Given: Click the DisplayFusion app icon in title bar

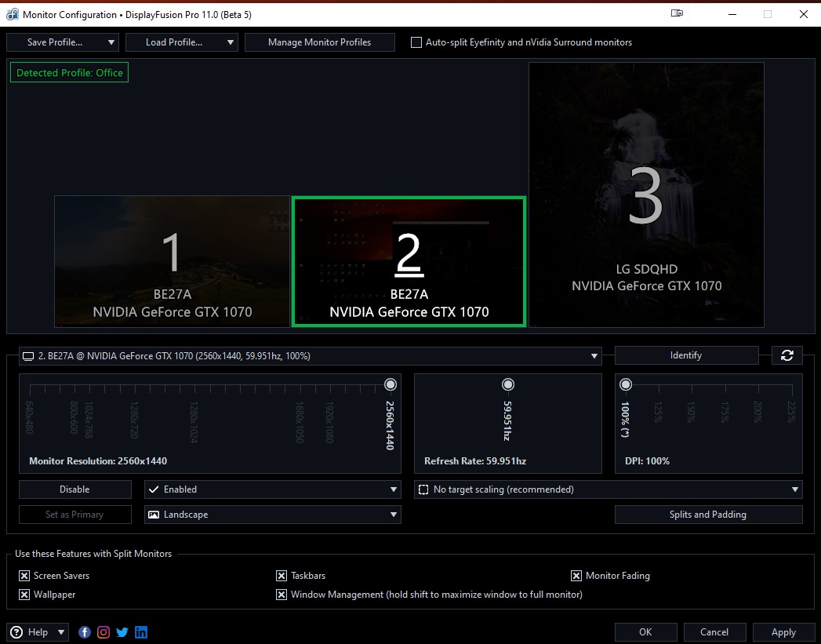Looking at the screenshot, I should point(12,14).
